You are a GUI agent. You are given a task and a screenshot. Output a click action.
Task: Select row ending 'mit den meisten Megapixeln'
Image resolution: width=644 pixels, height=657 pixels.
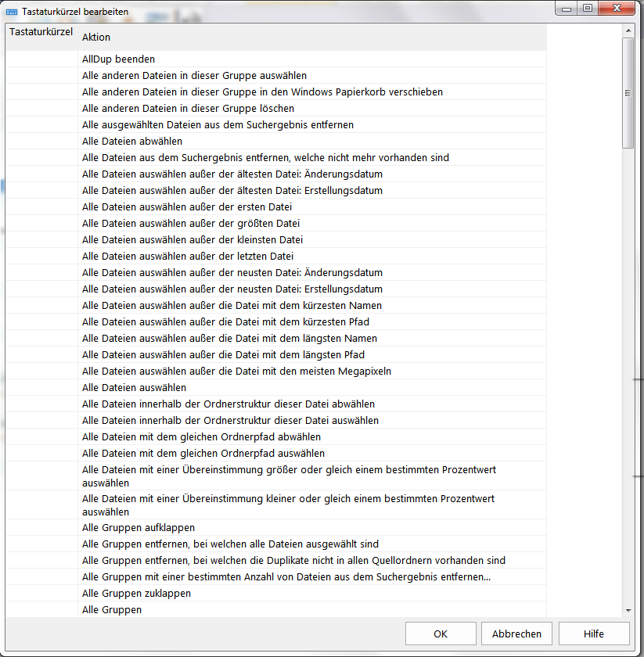(x=236, y=372)
